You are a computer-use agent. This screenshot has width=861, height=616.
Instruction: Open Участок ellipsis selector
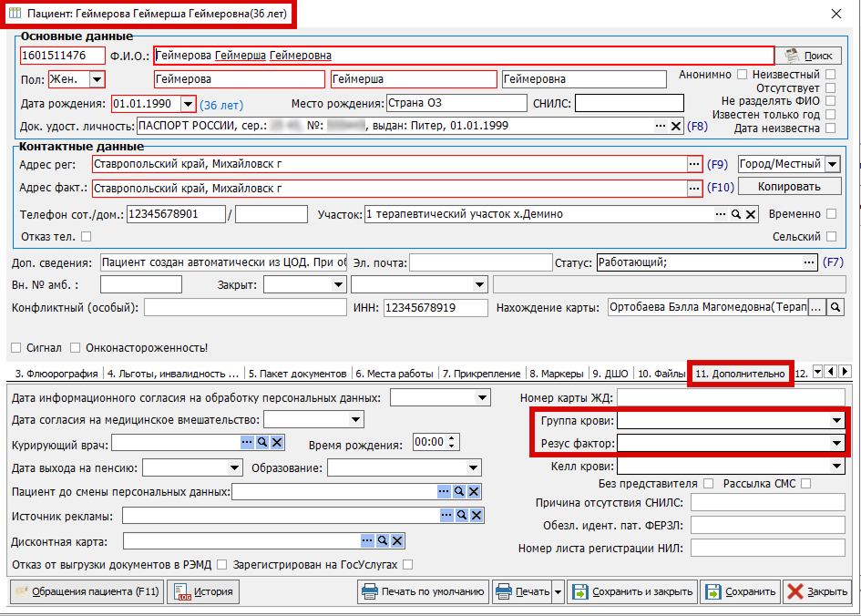pos(721,214)
